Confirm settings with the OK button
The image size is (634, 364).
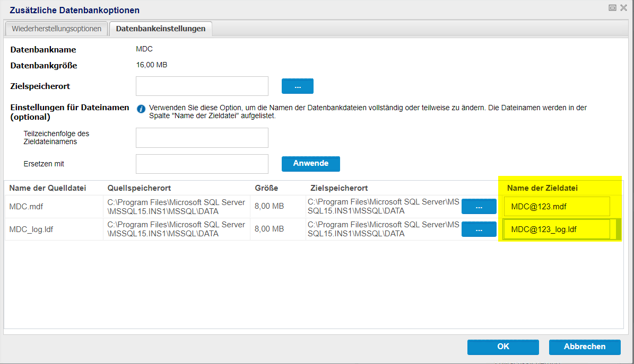pos(503,347)
